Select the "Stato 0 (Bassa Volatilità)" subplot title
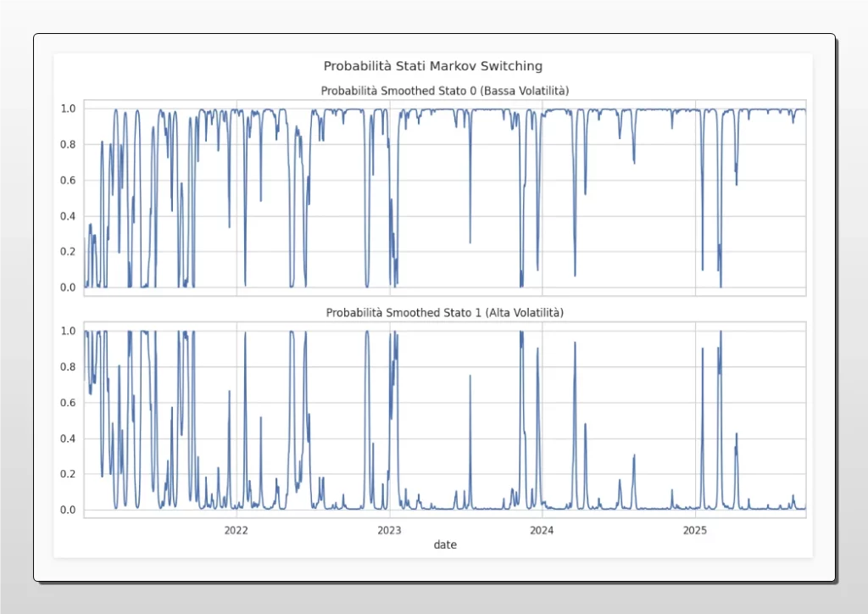 [444, 91]
